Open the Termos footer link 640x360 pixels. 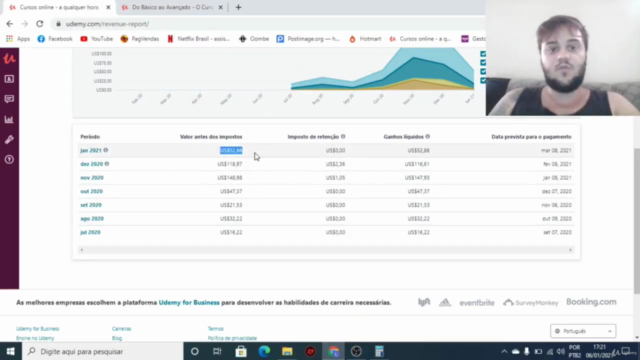click(216, 329)
